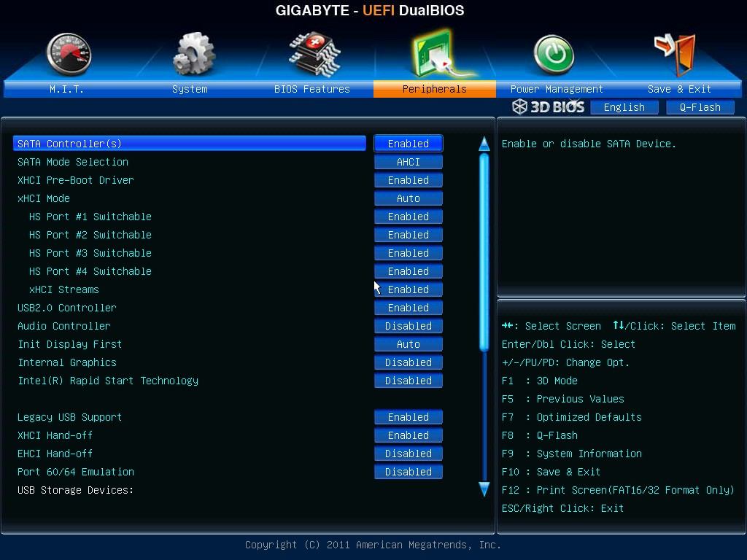Click the F5 : Previous Values hint

point(563,399)
